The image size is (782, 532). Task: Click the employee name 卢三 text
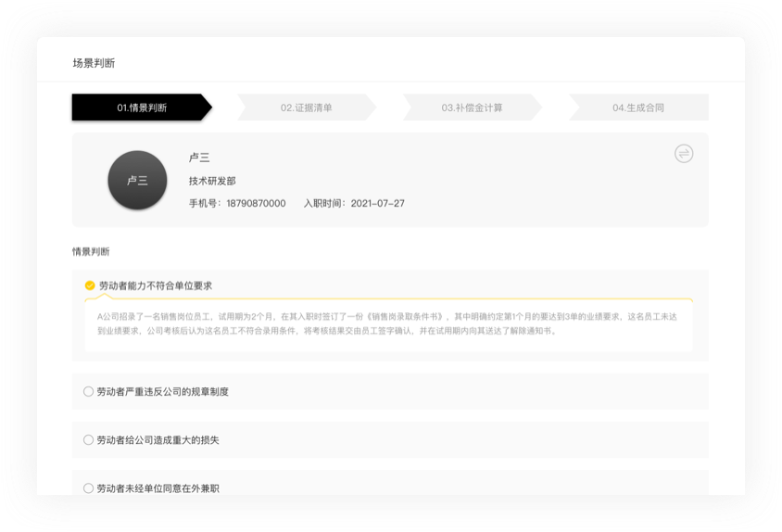(x=199, y=158)
